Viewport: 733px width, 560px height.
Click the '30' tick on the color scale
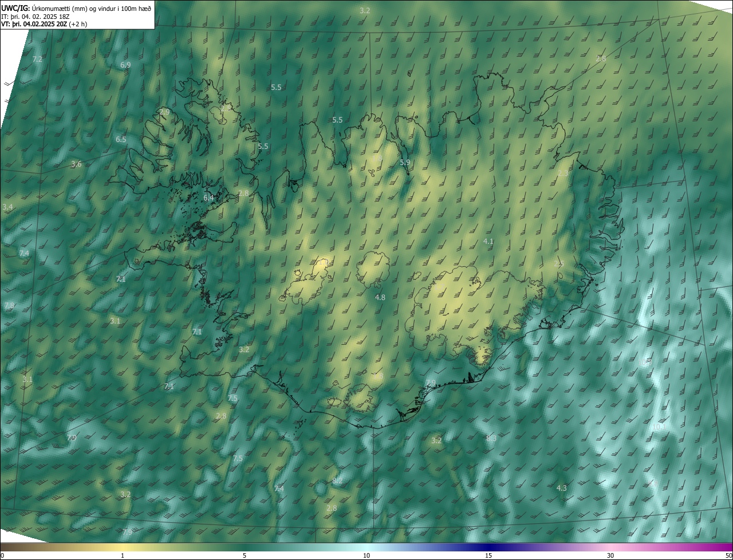[x=610, y=555]
